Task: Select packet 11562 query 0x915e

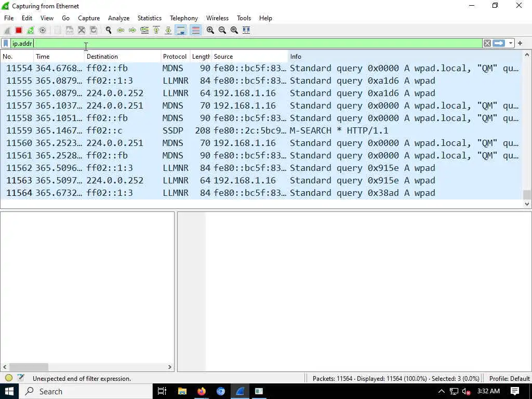Action: point(261,168)
